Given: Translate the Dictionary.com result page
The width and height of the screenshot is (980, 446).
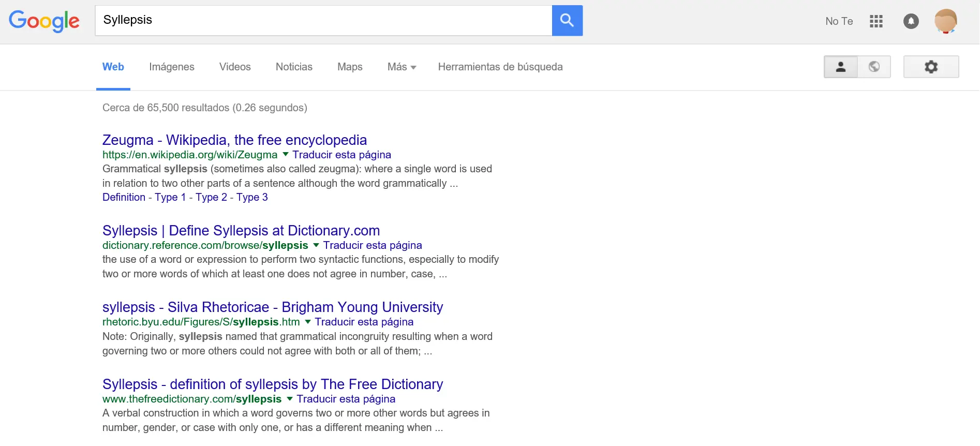Looking at the screenshot, I should point(373,245).
